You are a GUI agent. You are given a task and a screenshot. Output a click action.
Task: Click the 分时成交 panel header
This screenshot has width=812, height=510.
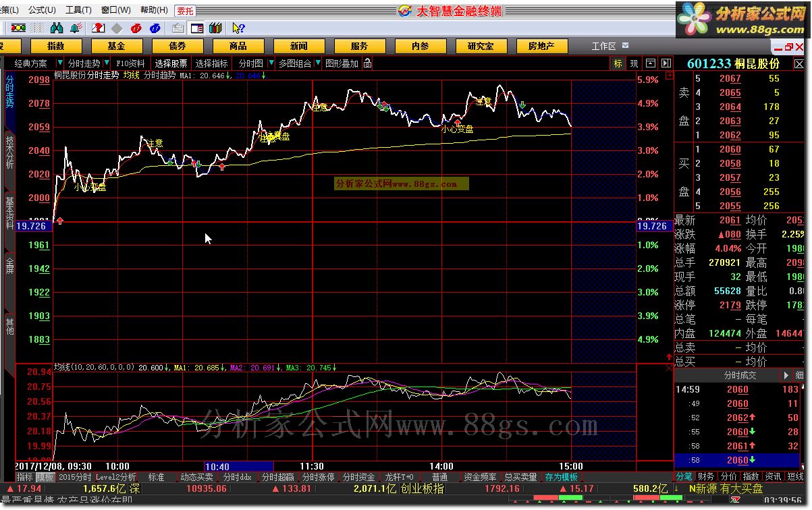click(x=740, y=375)
